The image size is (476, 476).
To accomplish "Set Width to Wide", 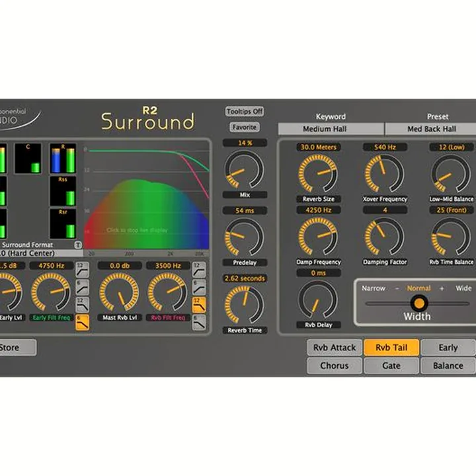I will pyautogui.click(x=463, y=288).
